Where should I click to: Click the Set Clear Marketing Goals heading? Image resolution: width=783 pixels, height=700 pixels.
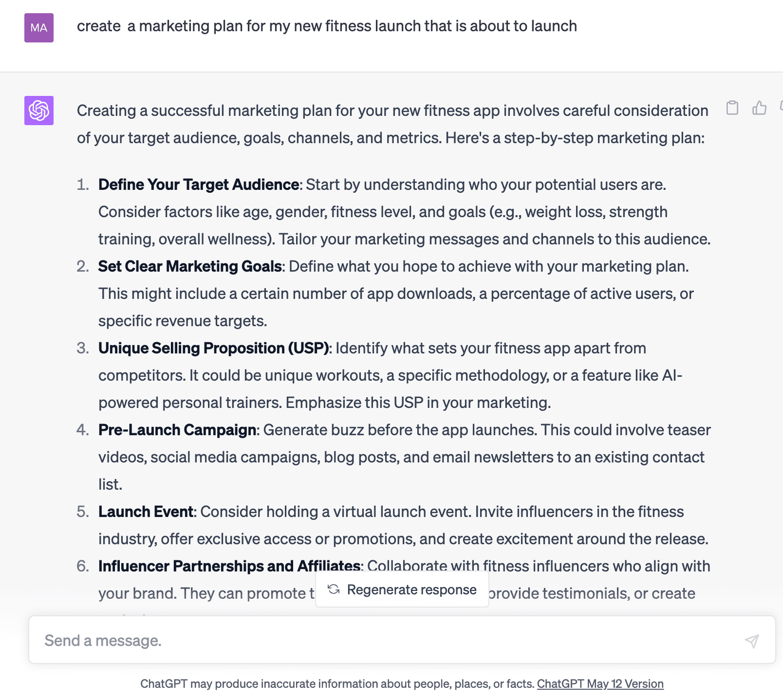pyautogui.click(x=190, y=266)
